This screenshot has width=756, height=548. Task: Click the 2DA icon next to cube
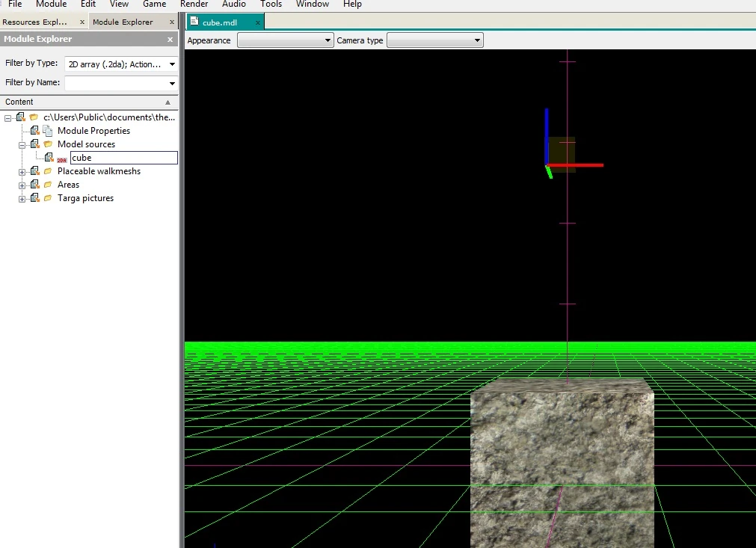[61, 158]
